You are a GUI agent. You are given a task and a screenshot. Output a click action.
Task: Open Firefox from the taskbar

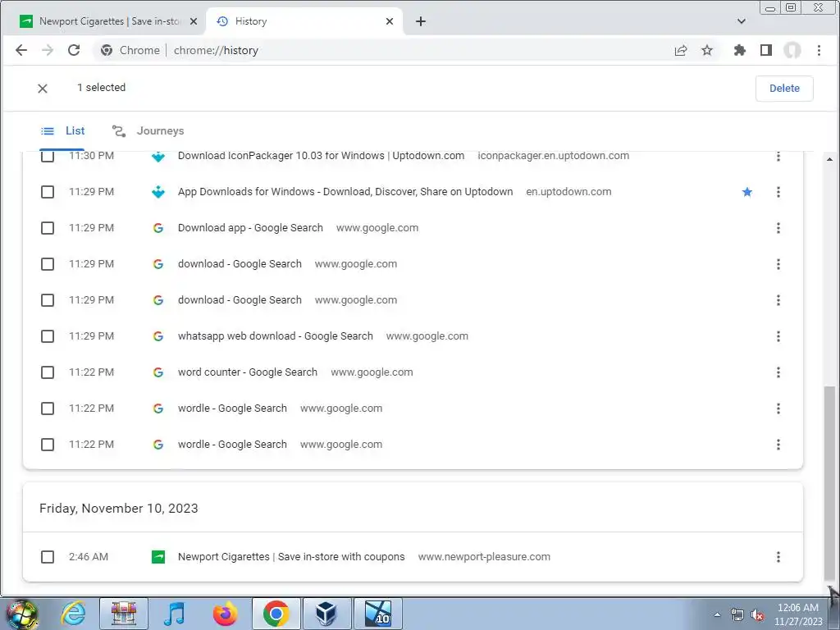coord(225,613)
